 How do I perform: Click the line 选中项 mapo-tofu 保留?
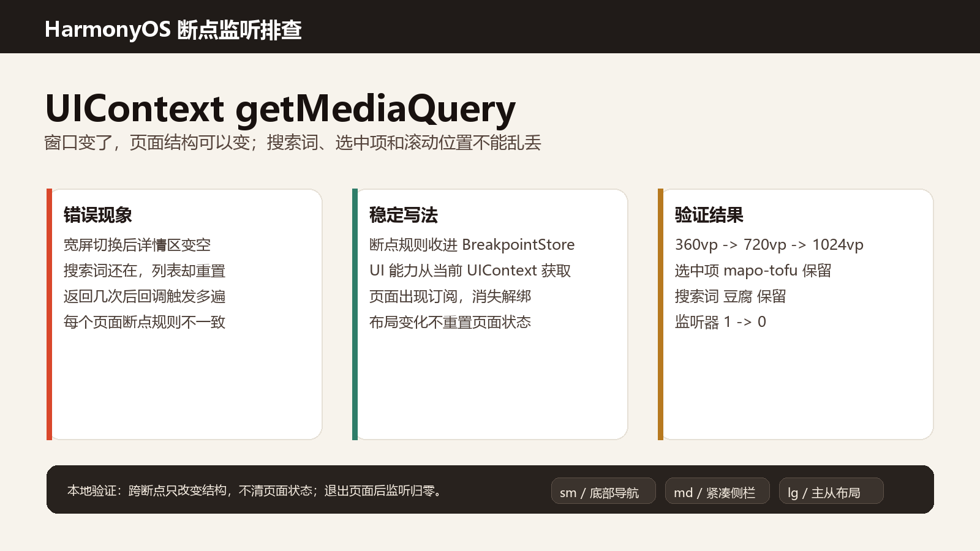click(753, 271)
